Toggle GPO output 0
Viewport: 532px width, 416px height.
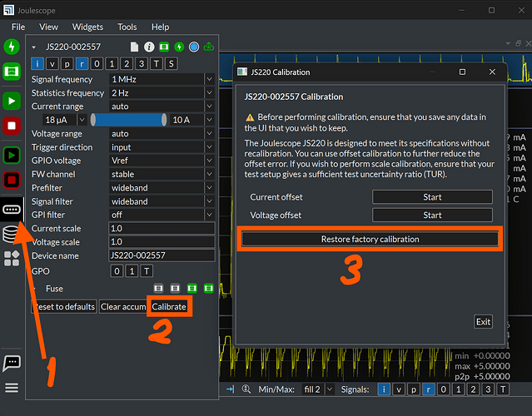(117, 271)
